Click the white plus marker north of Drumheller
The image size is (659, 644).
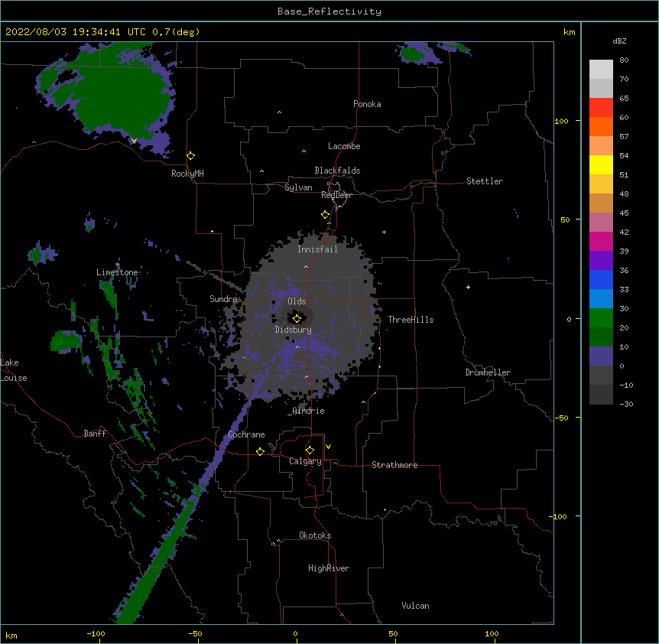tap(468, 287)
